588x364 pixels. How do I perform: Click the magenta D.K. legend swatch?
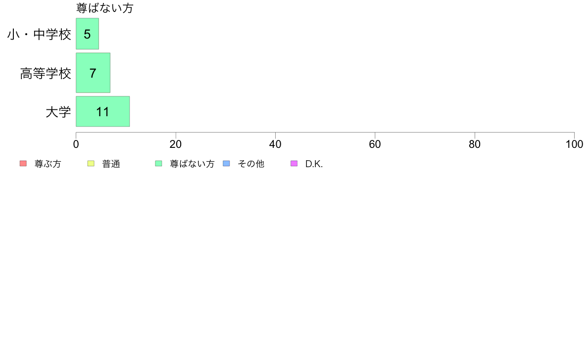(294, 163)
